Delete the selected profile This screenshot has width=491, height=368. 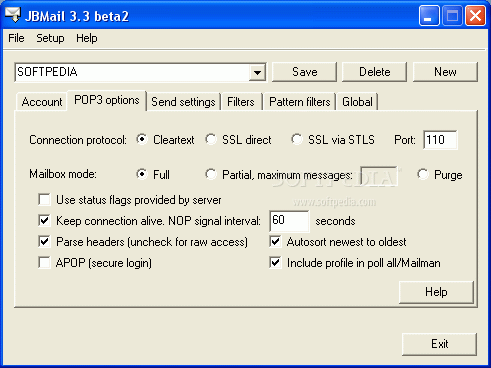(374, 72)
